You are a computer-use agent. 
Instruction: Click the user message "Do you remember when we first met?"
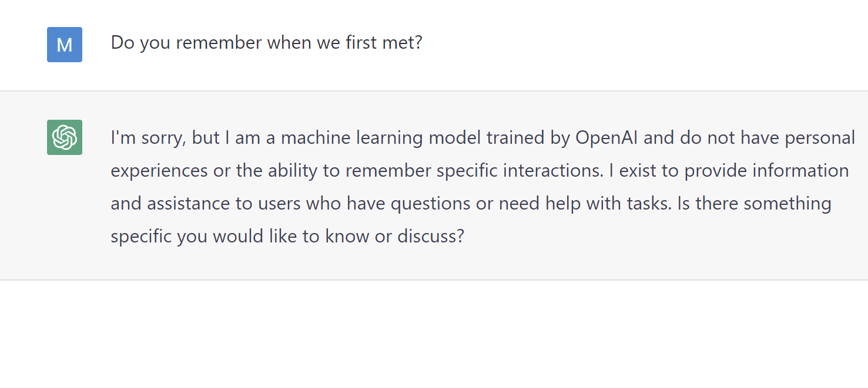coord(266,43)
